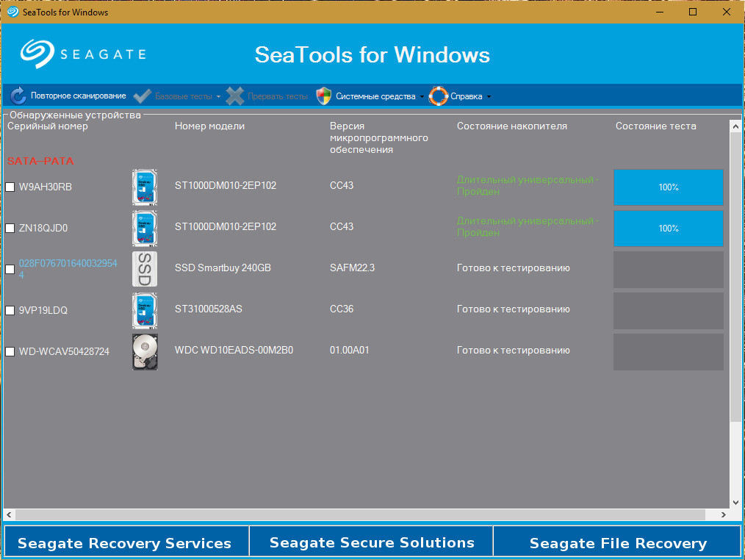
Task: Tick the checkbox for the Smartbuy SSD
Action: [x=10, y=270]
